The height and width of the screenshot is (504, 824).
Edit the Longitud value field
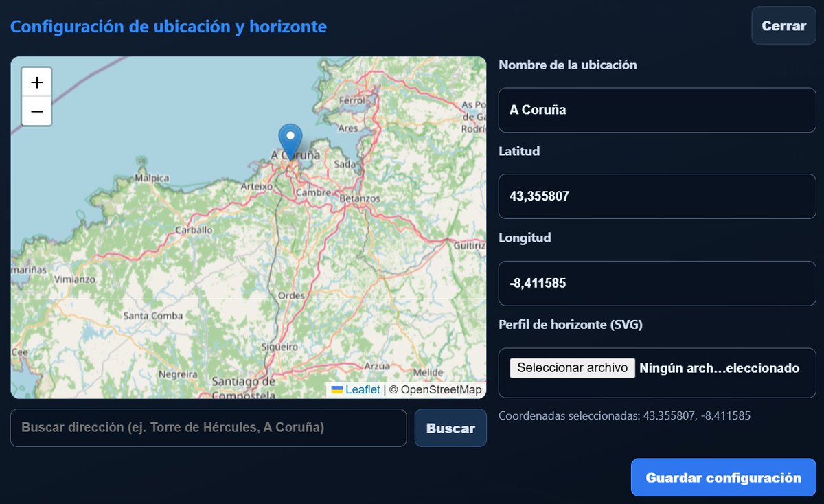click(657, 283)
